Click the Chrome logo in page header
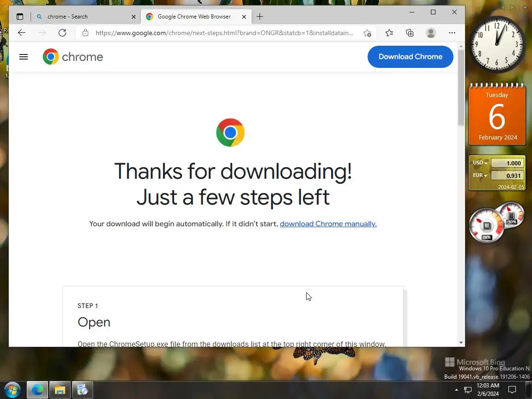The image size is (532, 399). tap(73, 57)
